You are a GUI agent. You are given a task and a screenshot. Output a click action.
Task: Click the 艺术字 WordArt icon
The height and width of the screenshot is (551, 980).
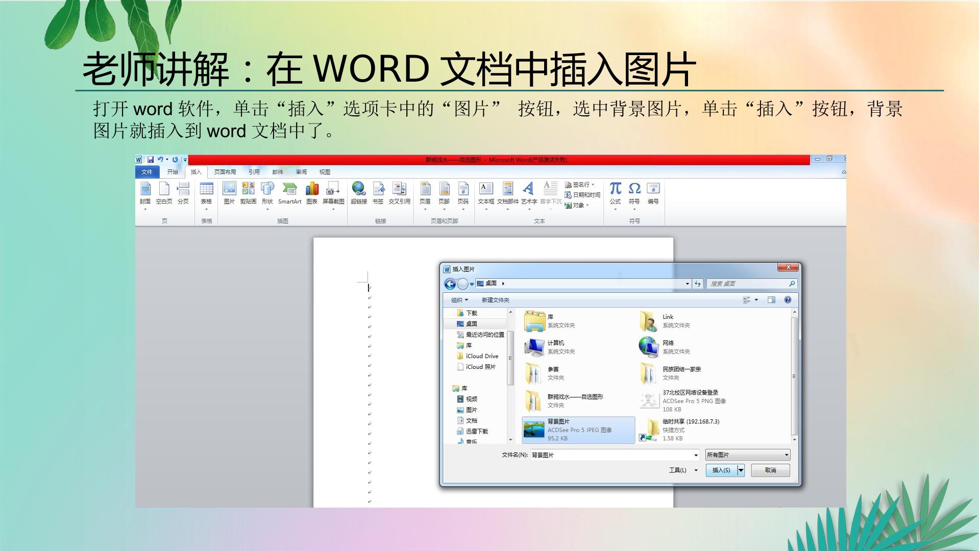pos(529,189)
